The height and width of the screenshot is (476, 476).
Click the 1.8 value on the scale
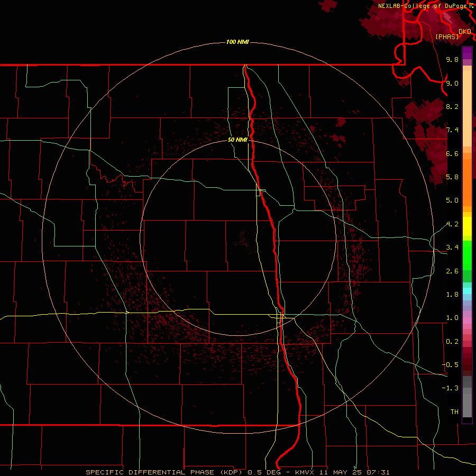[452, 295]
